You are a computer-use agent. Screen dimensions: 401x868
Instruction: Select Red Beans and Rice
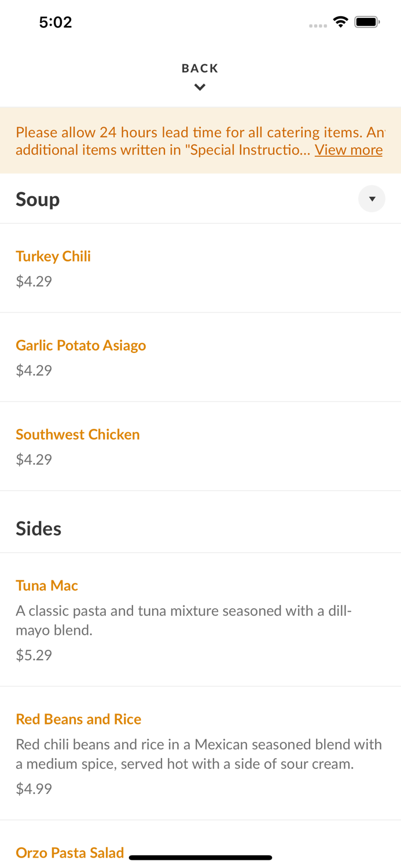pyautogui.click(x=78, y=719)
